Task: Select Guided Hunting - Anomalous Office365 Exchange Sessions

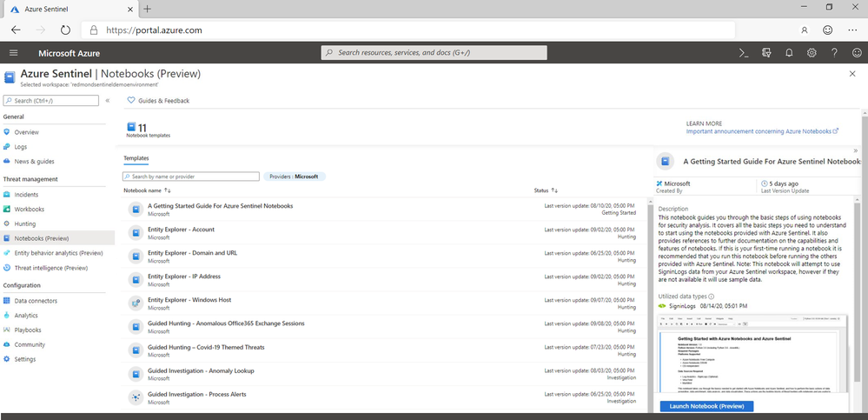Action: (x=384, y=327)
